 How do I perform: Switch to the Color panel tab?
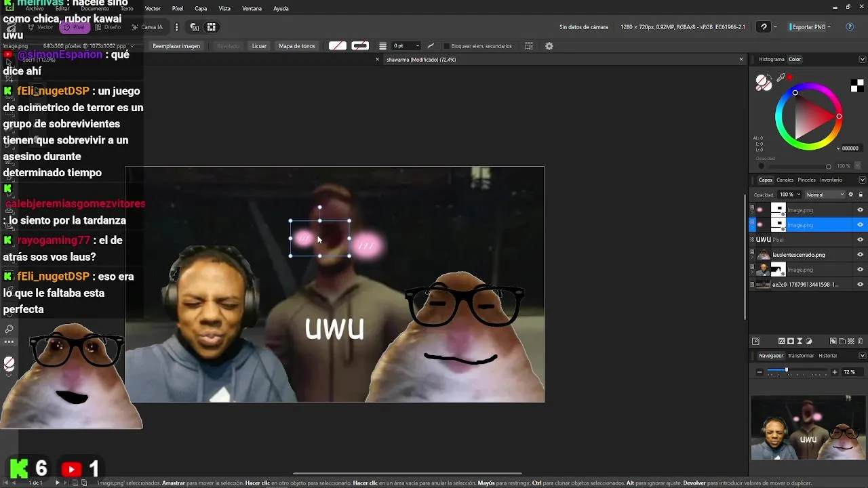click(x=795, y=59)
